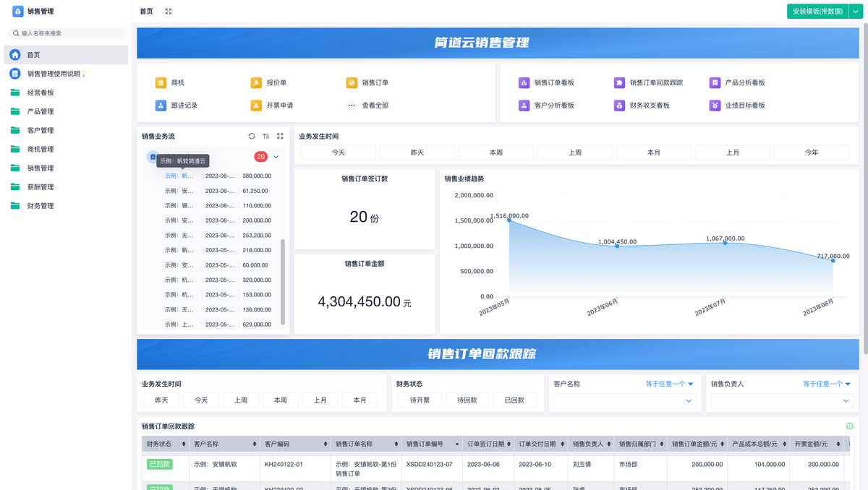This screenshot has width=868, height=490.
Task: Focus the 输入名称来搜索 search field
Action: (x=67, y=33)
